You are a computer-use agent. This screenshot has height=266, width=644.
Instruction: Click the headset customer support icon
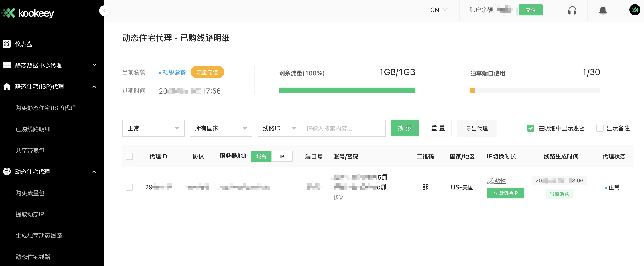click(572, 10)
